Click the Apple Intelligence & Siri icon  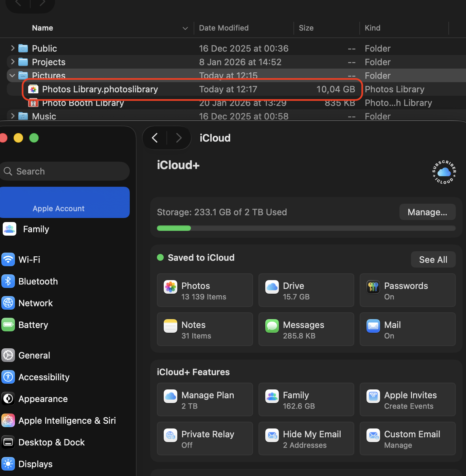[x=8, y=421]
